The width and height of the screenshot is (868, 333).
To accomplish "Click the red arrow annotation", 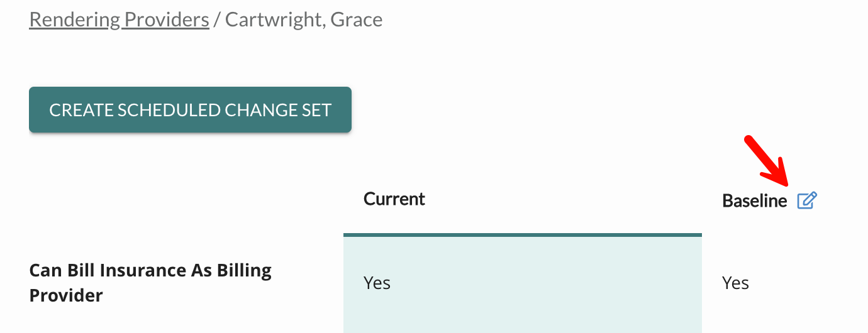I will point(768,161).
